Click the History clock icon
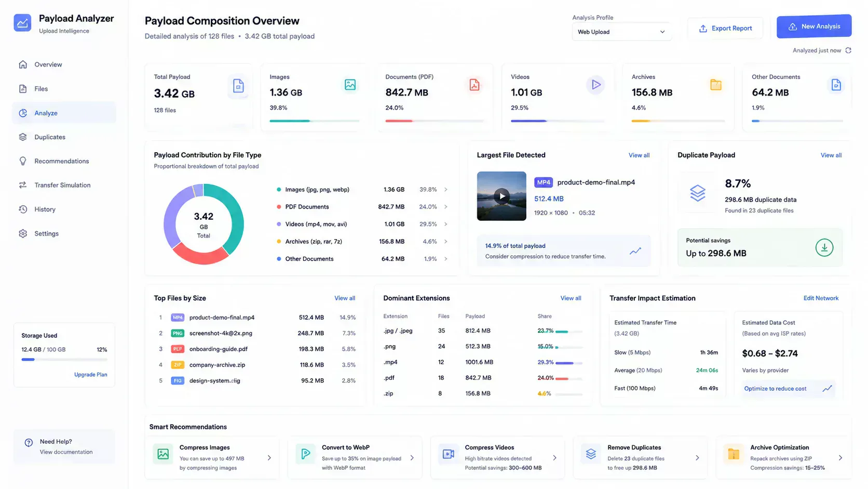 [x=23, y=209]
